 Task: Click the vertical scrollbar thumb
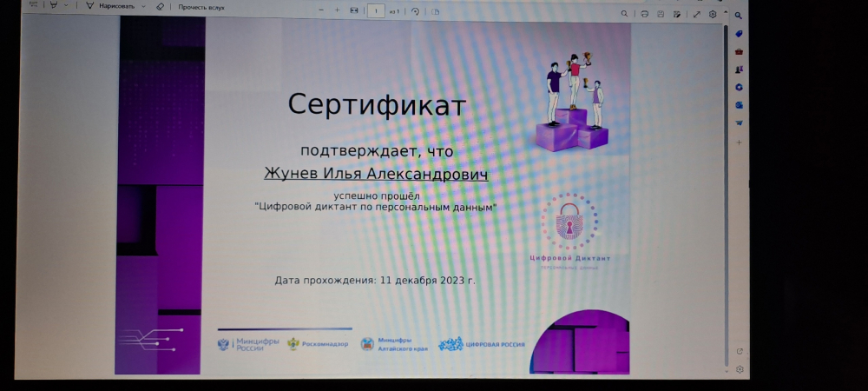coord(726,194)
